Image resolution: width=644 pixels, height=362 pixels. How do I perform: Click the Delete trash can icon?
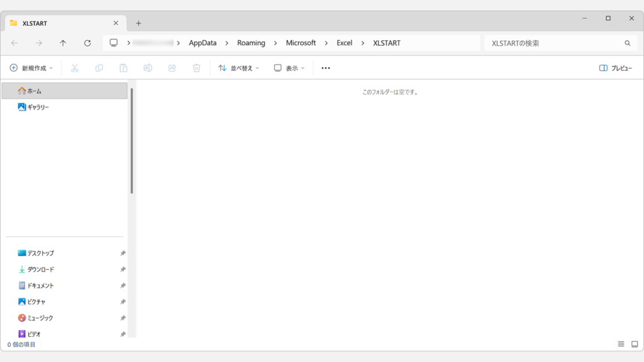[x=196, y=68]
